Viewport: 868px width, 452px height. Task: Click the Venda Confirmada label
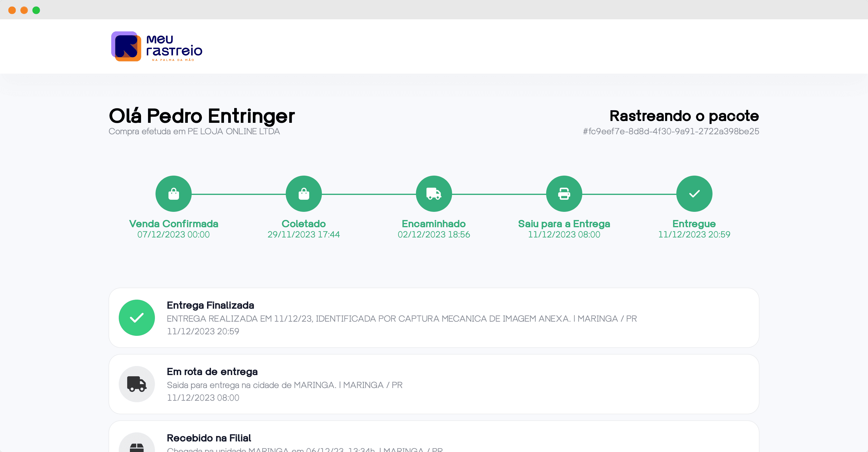[x=174, y=224]
